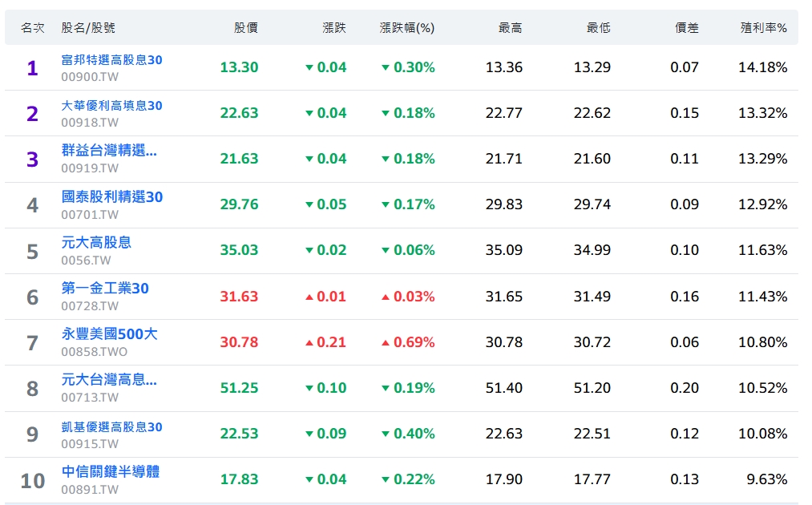Click the 群益台灣精選 stock name
812x505 pixels.
point(109,151)
